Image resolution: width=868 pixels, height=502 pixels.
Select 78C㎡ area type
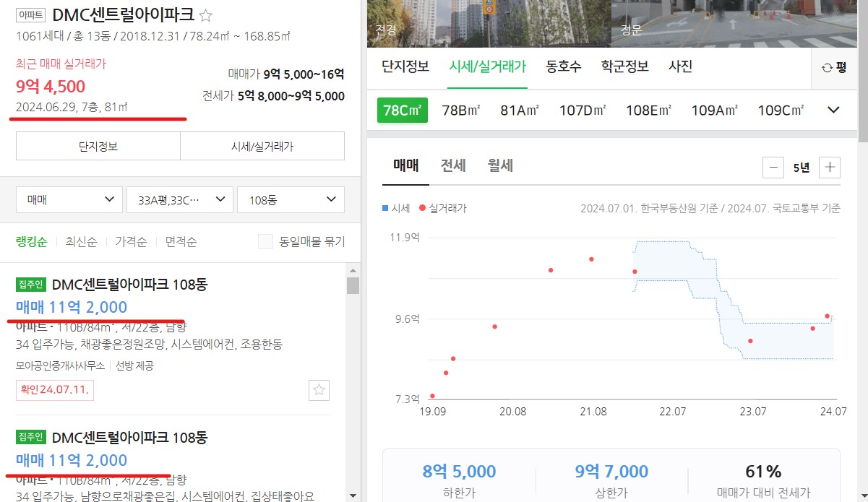[x=403, y=110]
